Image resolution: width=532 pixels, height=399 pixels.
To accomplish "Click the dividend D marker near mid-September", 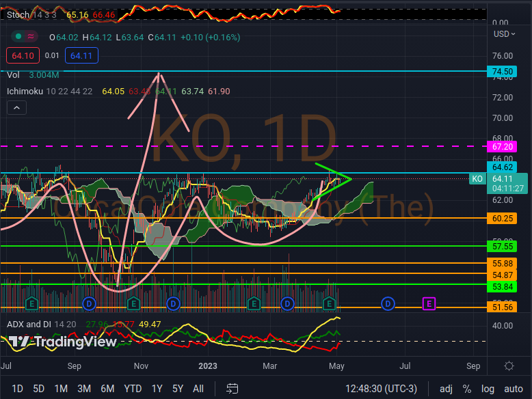I will (89, 304).
